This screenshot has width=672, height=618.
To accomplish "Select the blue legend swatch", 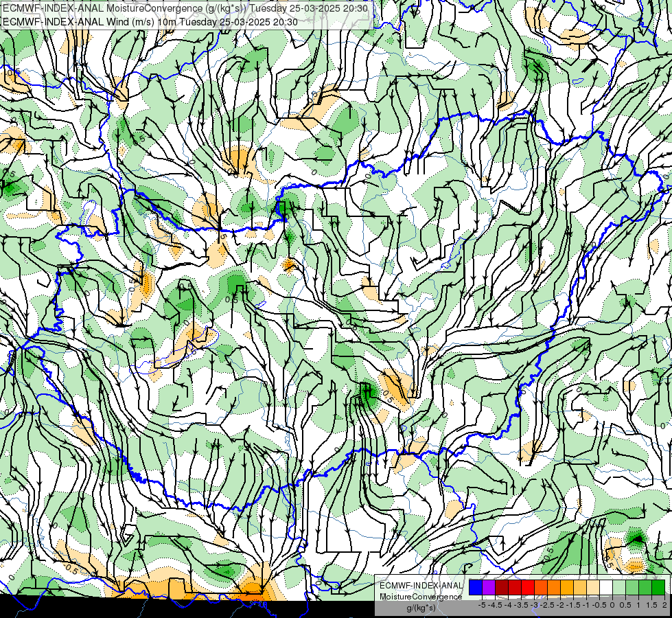I will point(476,588).
